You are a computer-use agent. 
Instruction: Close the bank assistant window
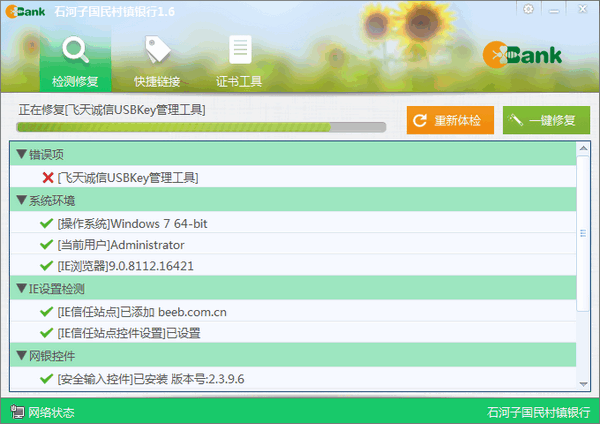[x=582, y=9]
